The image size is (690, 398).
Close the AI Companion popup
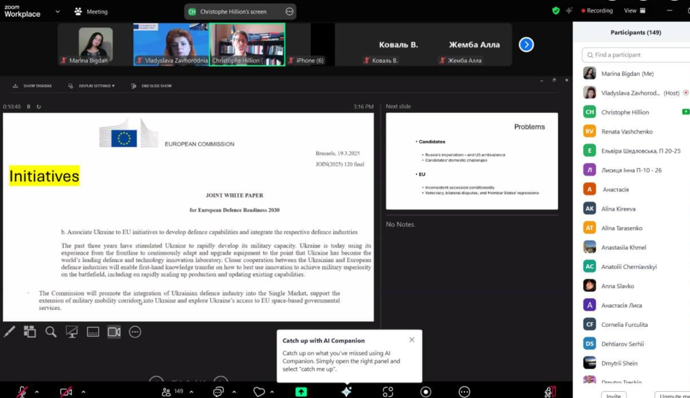tap(411, 339)
